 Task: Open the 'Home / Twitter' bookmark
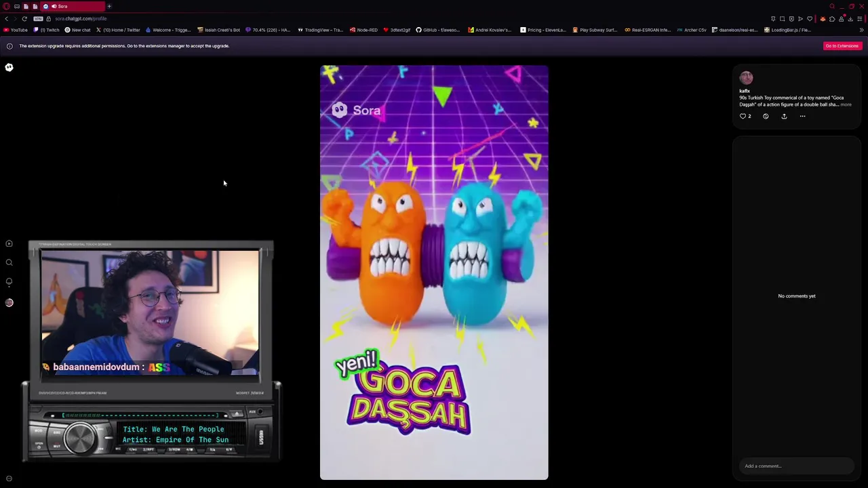[118, 30]
